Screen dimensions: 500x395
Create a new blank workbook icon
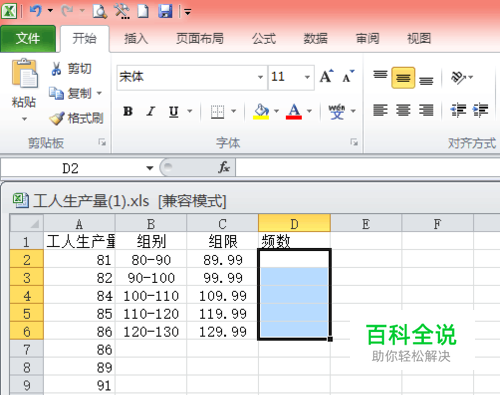[x=143, y=11]
